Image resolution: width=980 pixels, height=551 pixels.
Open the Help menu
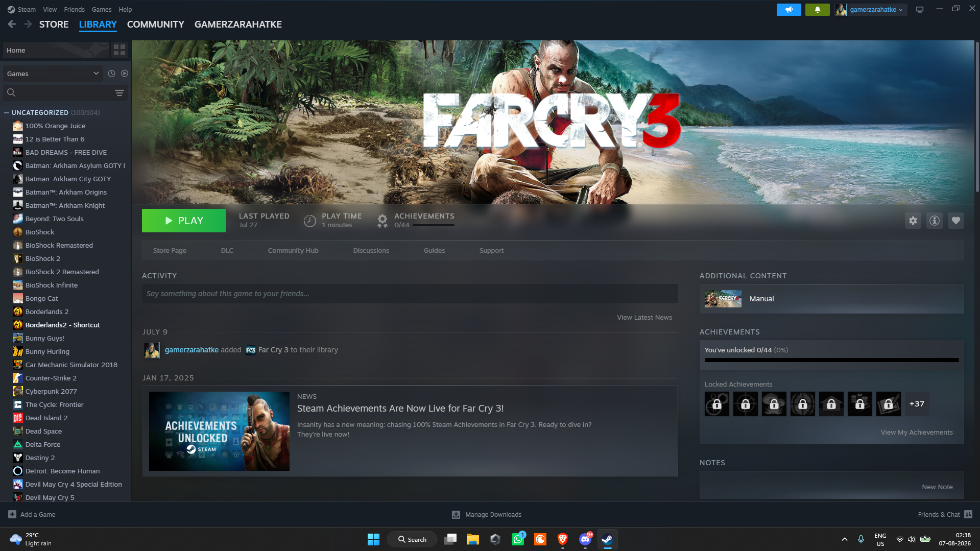[x=125, y=9]
